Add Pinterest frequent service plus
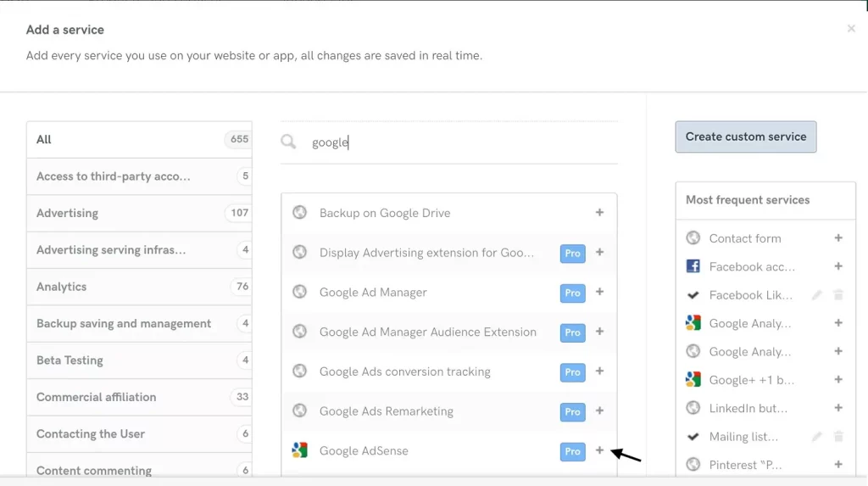The height and width of the screenshot is (486, 868). tap(838, 465)
